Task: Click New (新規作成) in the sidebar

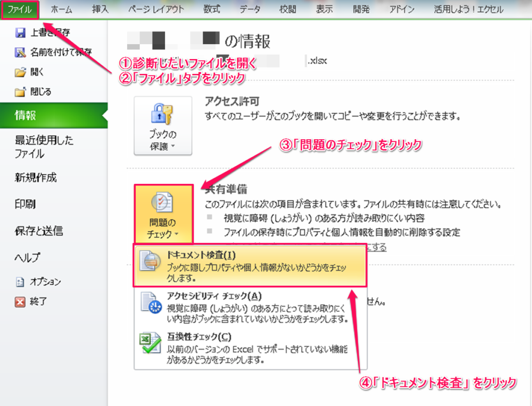Action: 35,177
